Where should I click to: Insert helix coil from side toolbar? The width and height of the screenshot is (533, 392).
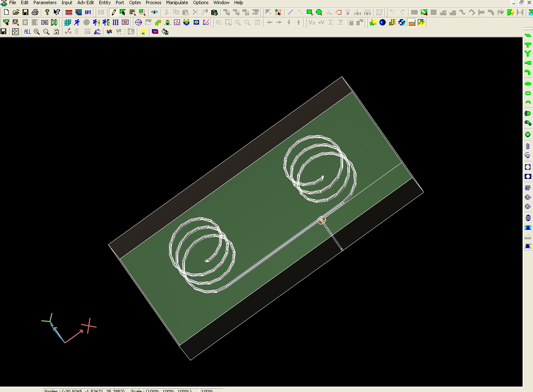(528, 146)
